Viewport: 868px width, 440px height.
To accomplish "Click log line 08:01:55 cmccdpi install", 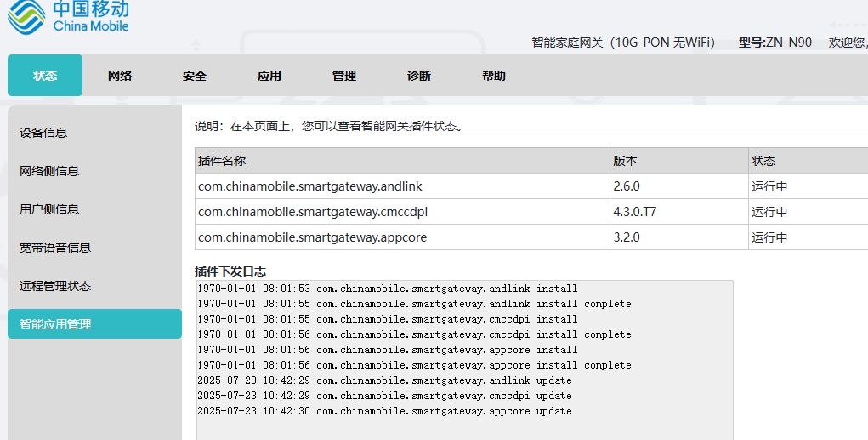I will click(x=388, y=319).
